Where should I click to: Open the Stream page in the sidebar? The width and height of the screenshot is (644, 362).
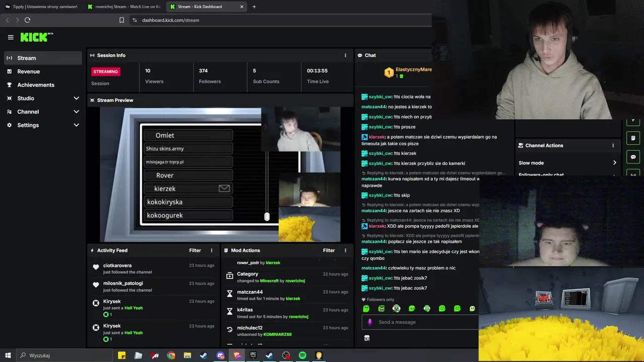pyautogui.click(x=43, y=58)
